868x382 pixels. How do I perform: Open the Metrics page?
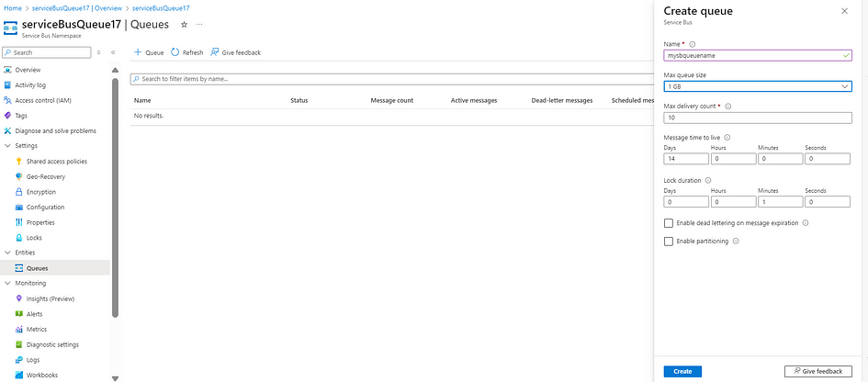(x=36, y=330)
